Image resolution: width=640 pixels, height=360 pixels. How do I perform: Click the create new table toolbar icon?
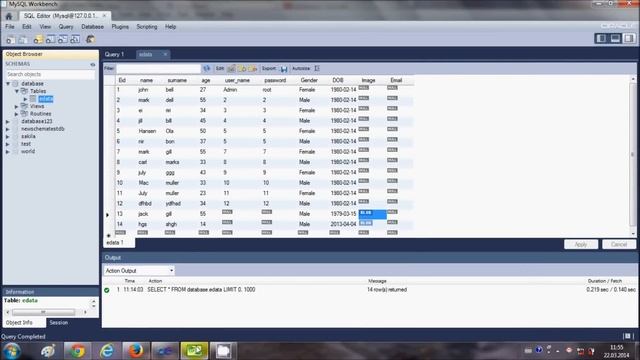tap(50, 40)
